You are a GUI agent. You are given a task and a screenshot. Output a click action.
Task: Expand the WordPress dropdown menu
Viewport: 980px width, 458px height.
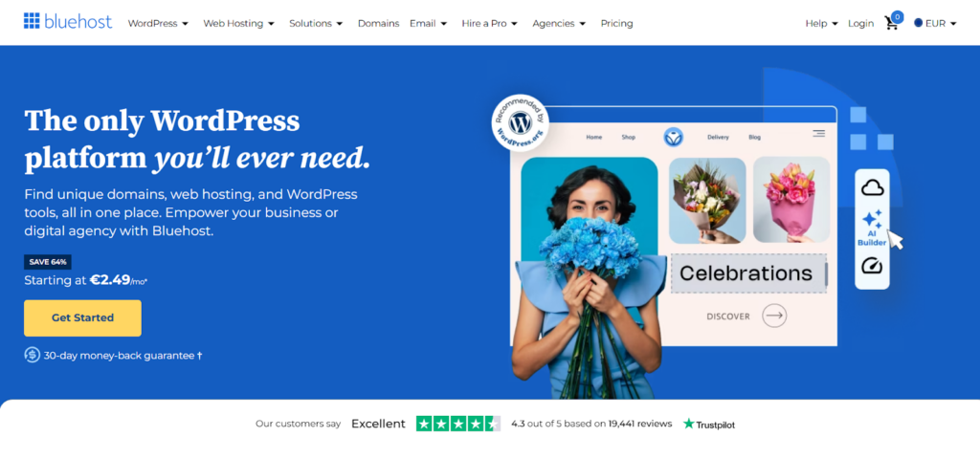[158, 24]
